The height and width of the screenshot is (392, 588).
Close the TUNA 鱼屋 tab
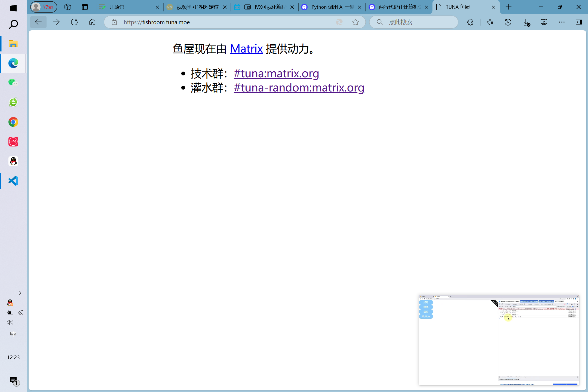point(494,7)
